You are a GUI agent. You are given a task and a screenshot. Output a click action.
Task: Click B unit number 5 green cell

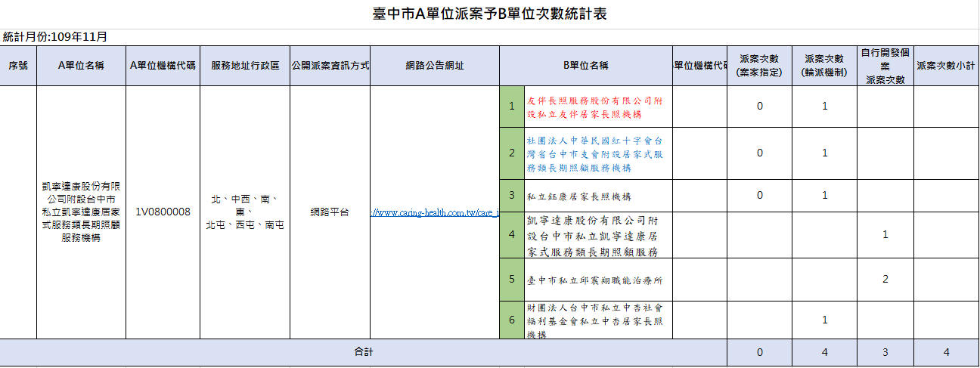[512, 280]
